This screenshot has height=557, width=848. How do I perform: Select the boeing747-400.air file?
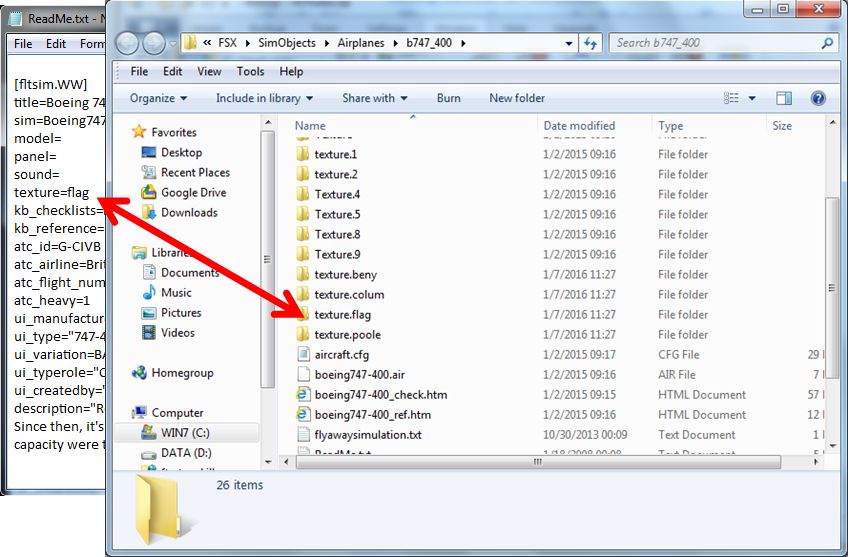350,374
